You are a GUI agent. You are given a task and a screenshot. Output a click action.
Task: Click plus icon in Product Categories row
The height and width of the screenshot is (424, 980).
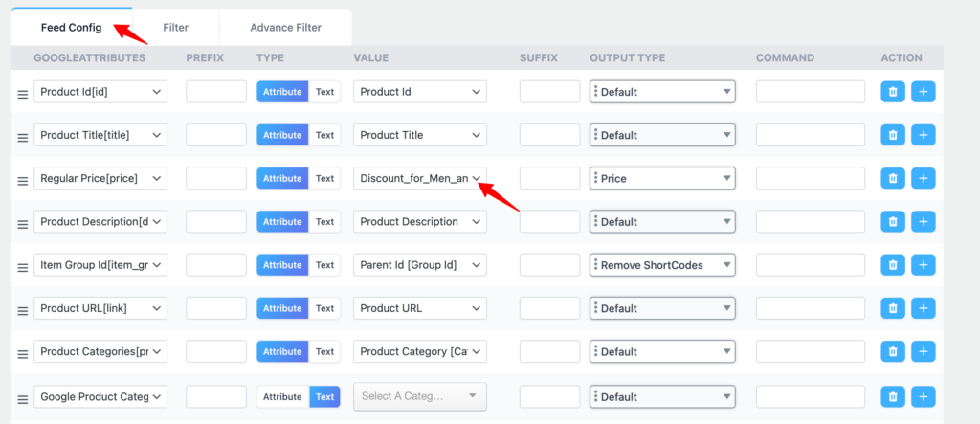pos(924,351)
